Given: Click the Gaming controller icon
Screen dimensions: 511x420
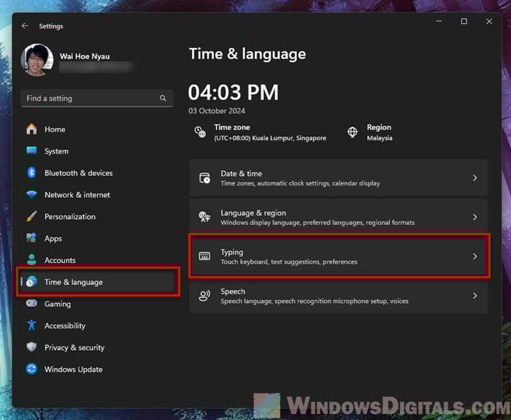Looking at the screenshot, I should pyautogui.click(x=31, y=303).
